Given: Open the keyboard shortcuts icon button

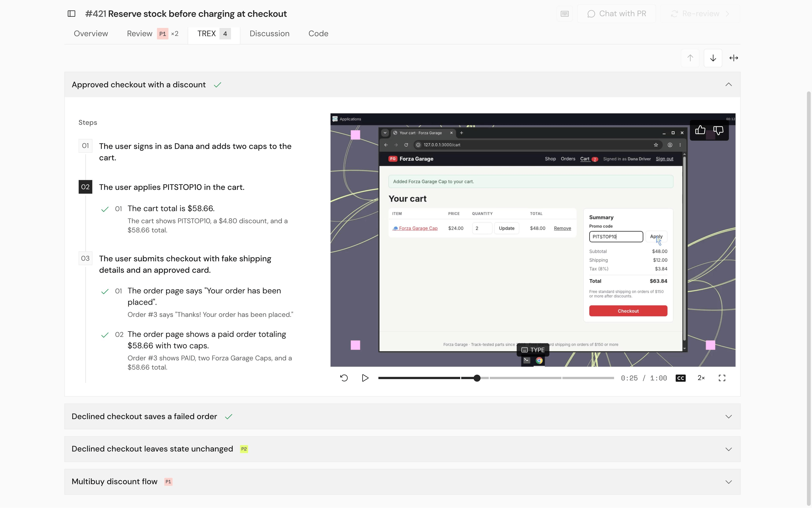Looking at the screenshot, I should pyautogui.click(x=565, y=14).
